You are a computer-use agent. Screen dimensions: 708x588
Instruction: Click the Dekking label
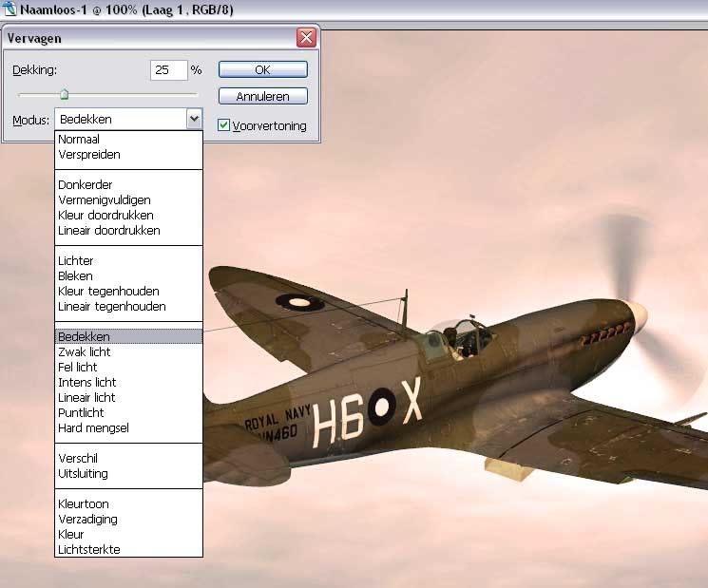35,70
